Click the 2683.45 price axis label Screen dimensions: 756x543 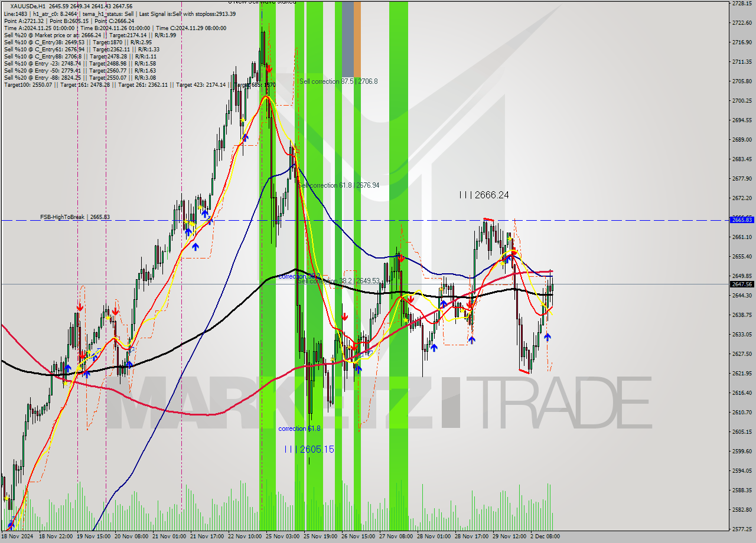741,159
